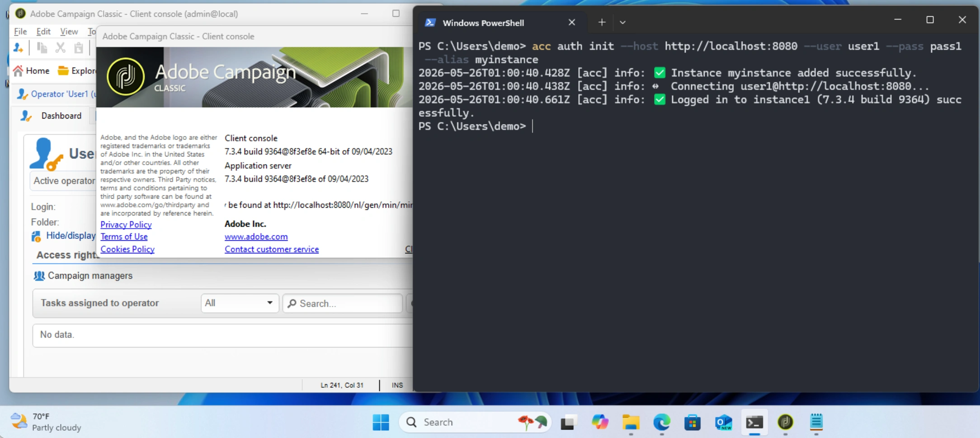Select the Operator 'User1' tab

(56, 94)
